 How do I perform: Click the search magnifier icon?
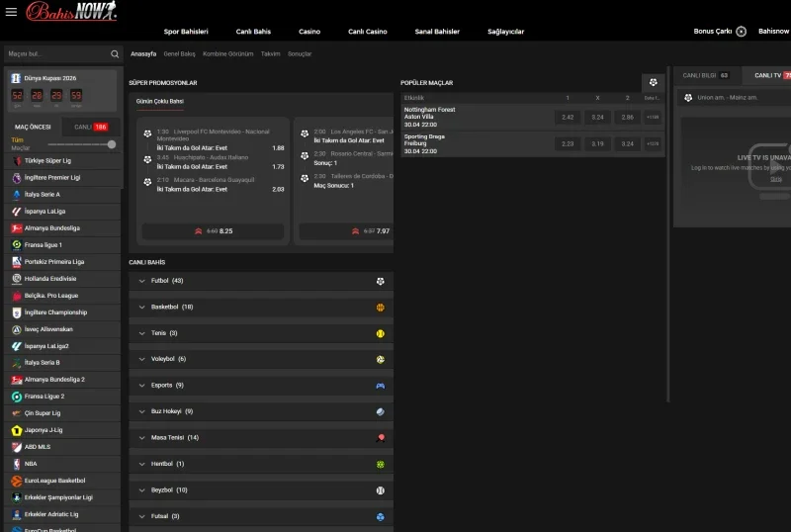(x=115, y=54)
